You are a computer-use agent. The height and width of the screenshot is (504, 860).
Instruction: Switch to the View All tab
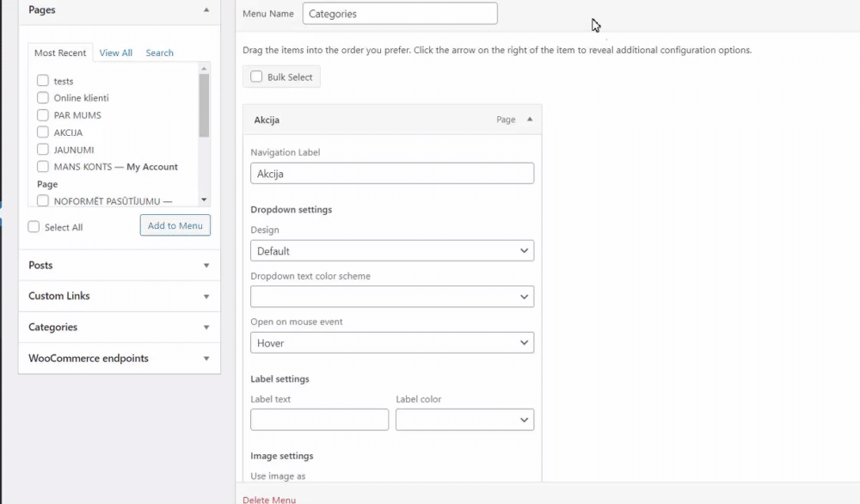click(x=116, y=53)
